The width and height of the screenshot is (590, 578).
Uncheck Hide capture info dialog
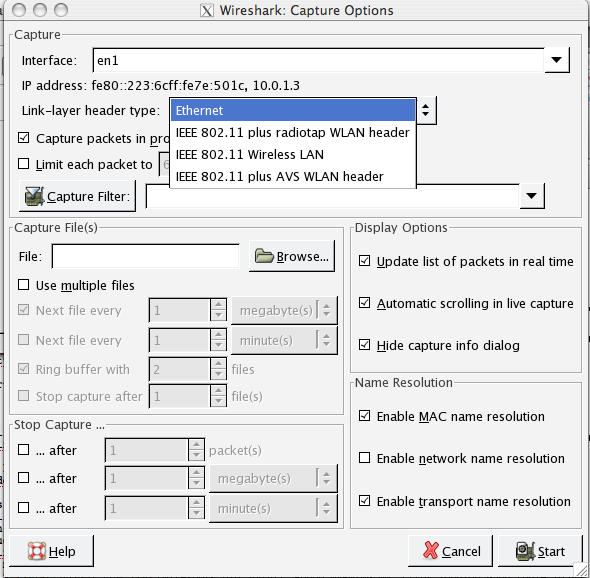(364, 345)
